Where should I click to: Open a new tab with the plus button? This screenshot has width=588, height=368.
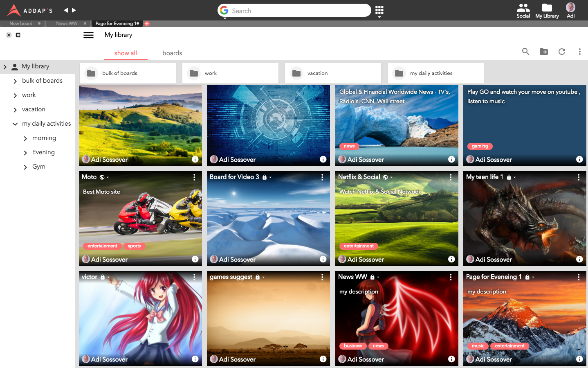(146, 23)
